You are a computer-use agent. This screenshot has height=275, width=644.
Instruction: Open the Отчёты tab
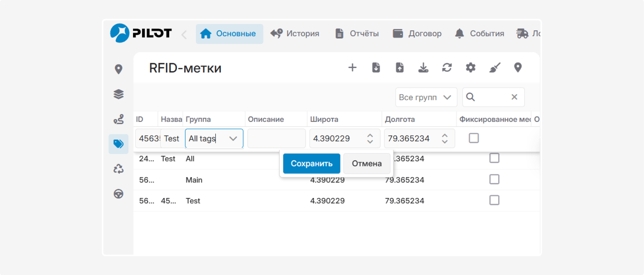[357, 34]
